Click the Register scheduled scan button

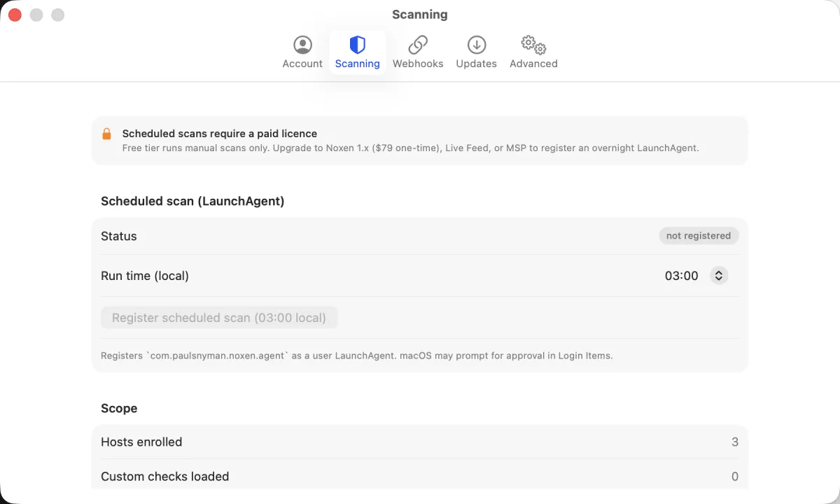pos(219,317)
